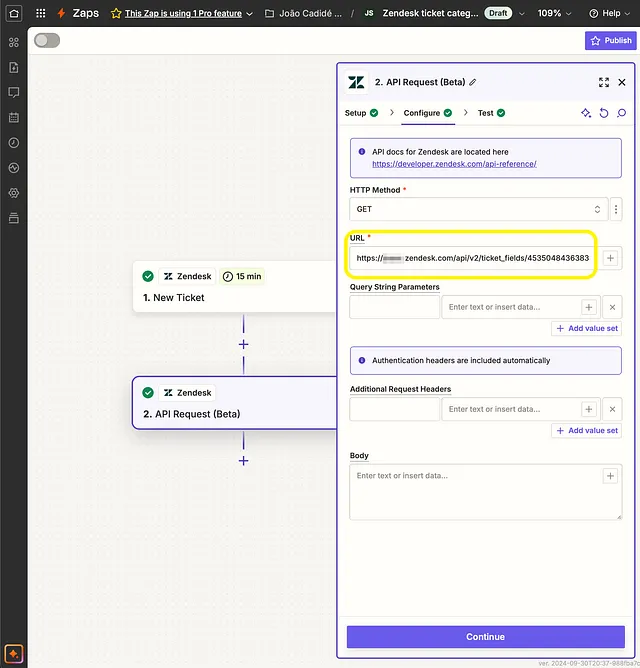Click into the URL input field
Screen dimensions: 640x668
point(473,258)
